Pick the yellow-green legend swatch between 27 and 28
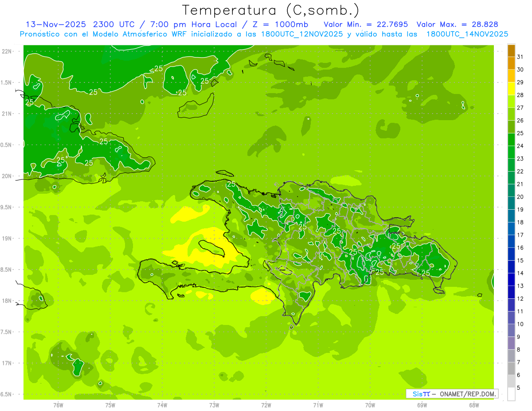 coord(511,102)
